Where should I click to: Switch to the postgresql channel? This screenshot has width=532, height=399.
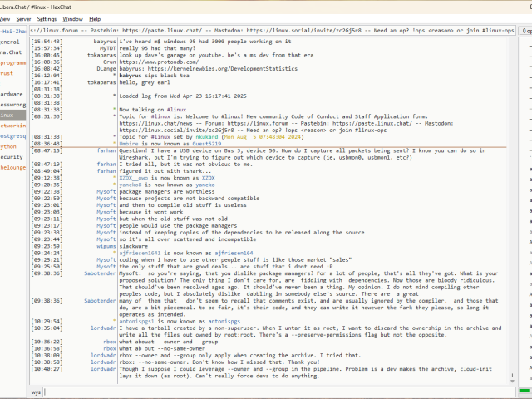(12, 135)
